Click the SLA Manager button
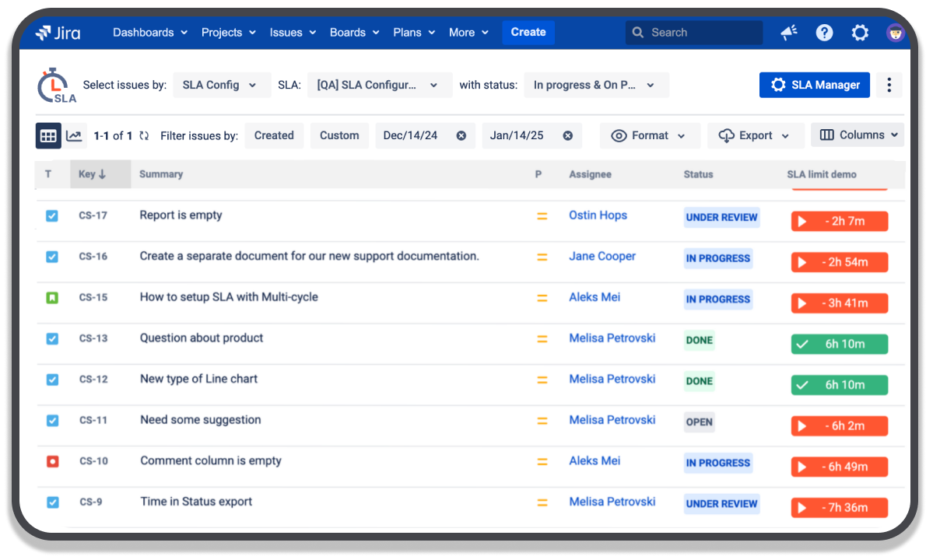 [815, 86]
